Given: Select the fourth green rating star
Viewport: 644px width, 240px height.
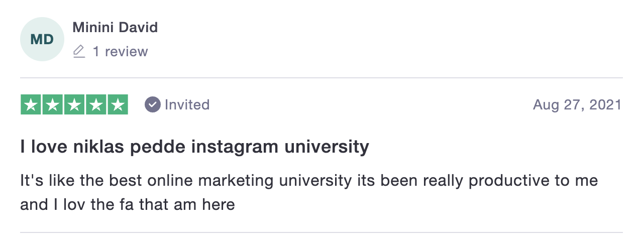Looking at the screenshot, I should click(96, 104).
